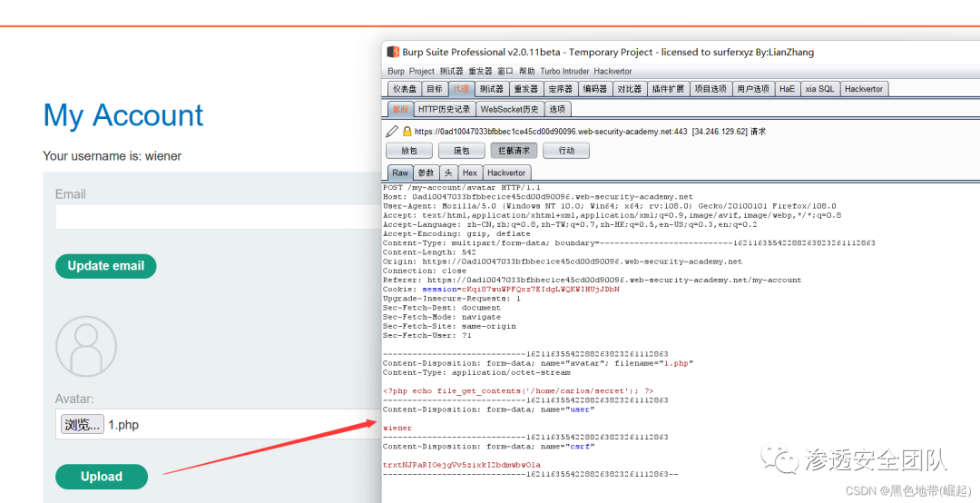The height and width of the screenshot is (503, 980).
Task: Switch to the 用户选项 main tab
Action: coord(752,89)
